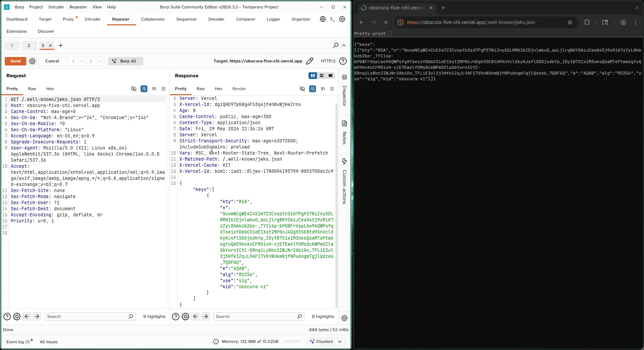Click request Search input field
Viewport: 644px width, 350px height.
click(90, 317)
